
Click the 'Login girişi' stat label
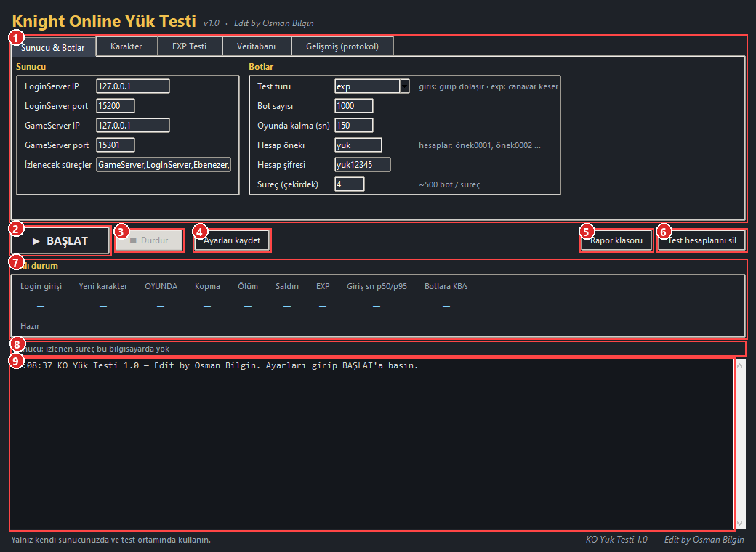pos(41,286)
